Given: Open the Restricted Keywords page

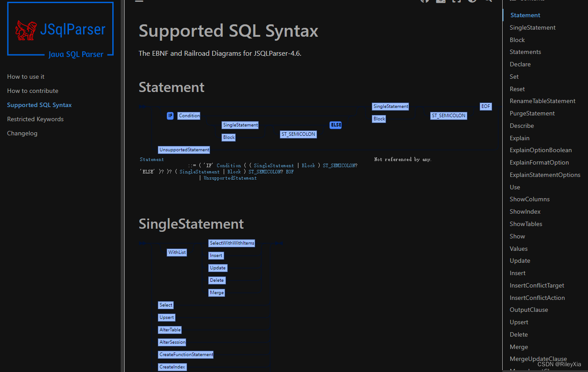Looking at the screenshot, I should (x=35, y=119).
